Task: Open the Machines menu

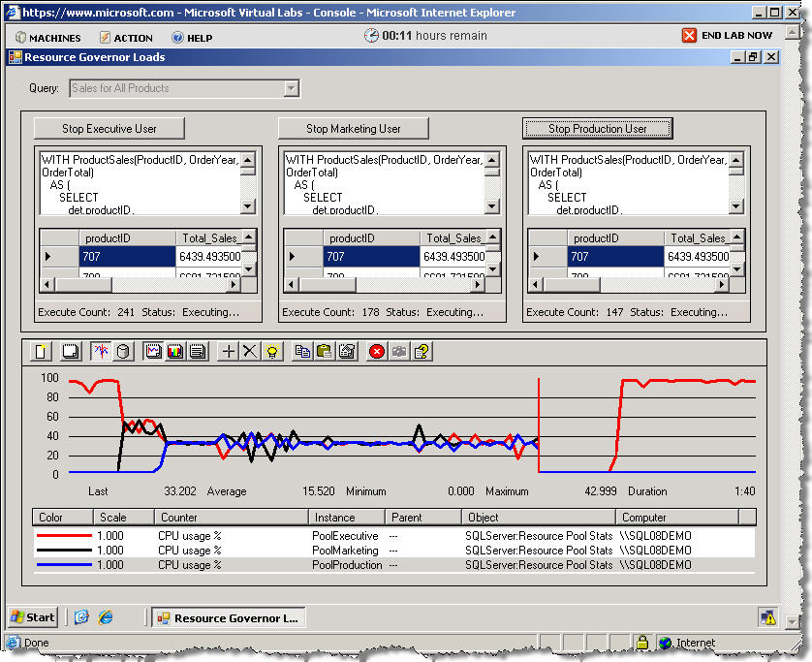Action: click(47, 38)
